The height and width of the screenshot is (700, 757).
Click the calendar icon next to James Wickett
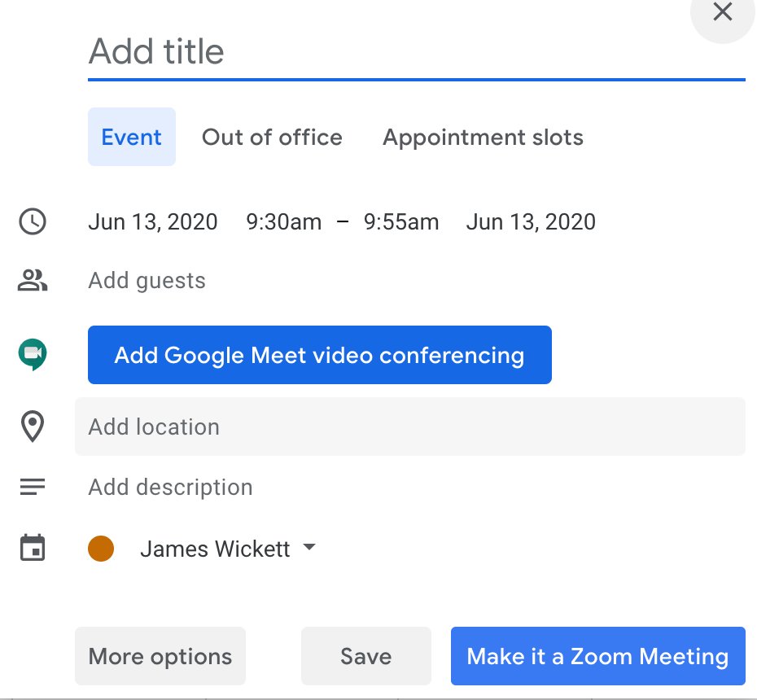click(x=33, y=548)
